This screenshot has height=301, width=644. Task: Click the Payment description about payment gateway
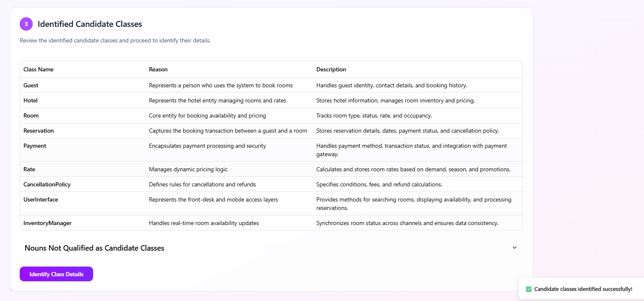pos(412,150)
